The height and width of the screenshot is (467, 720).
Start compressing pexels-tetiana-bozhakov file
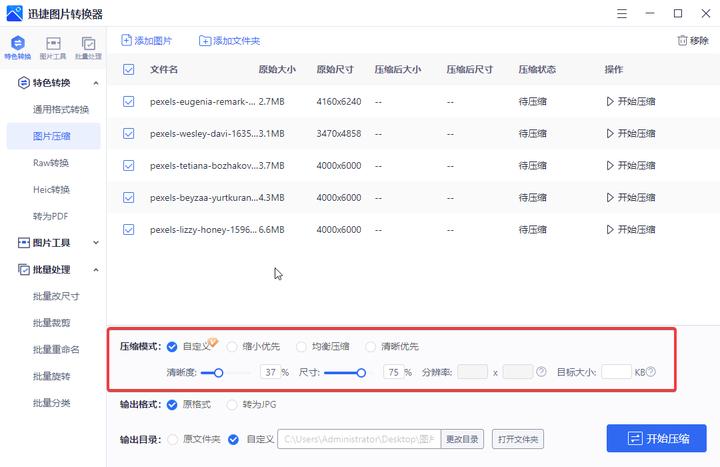[x=630, y=165]
